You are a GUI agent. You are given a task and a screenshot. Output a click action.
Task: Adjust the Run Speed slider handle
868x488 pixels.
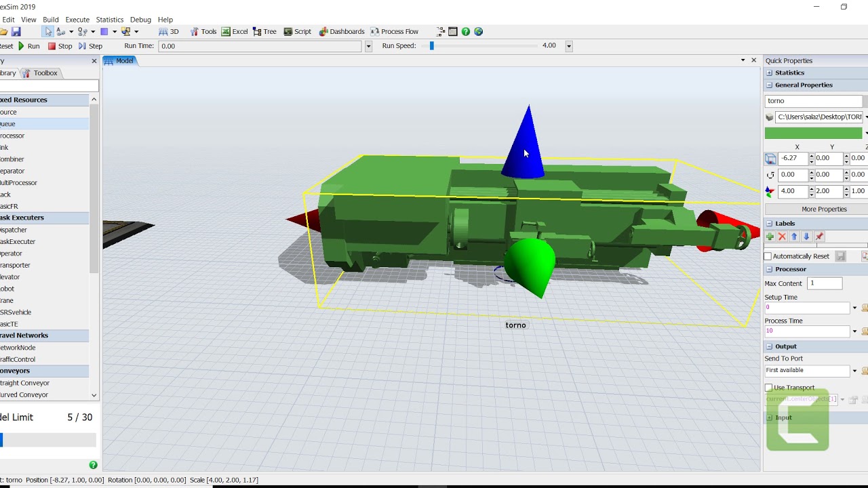[431, 46]
